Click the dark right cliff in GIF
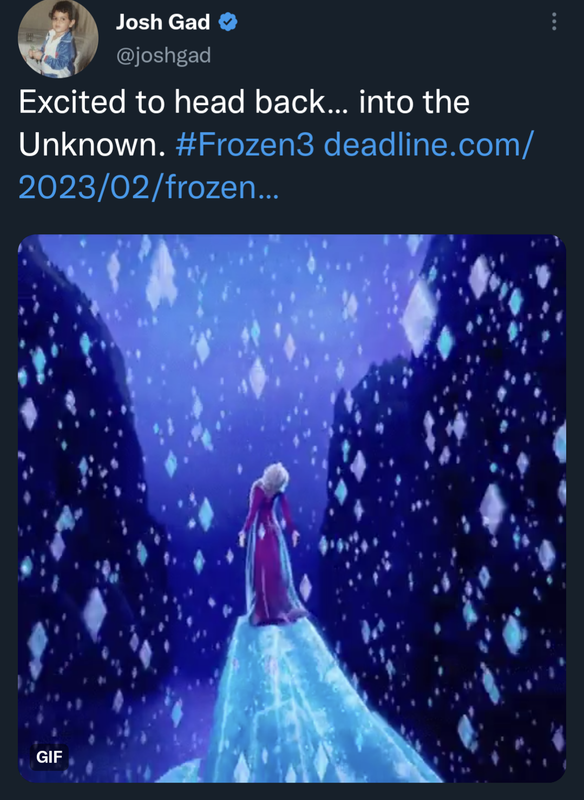This screenshot has width=584, height=800. tap(459, 510)
